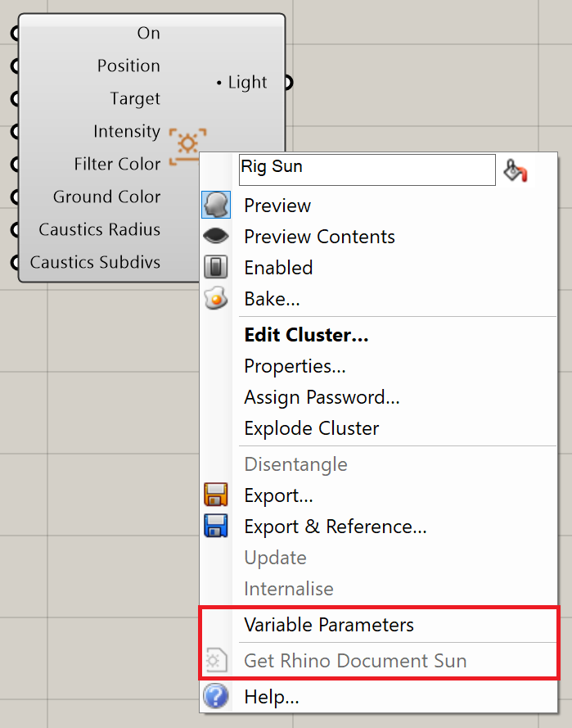
Task: Click the Intensity input grip
Action: point(16,131)
